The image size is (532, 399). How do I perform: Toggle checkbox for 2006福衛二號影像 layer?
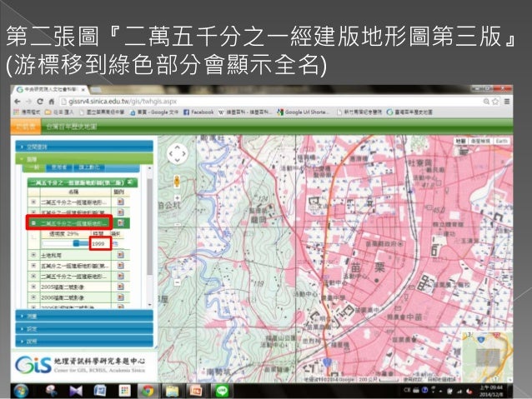point(33,297)
